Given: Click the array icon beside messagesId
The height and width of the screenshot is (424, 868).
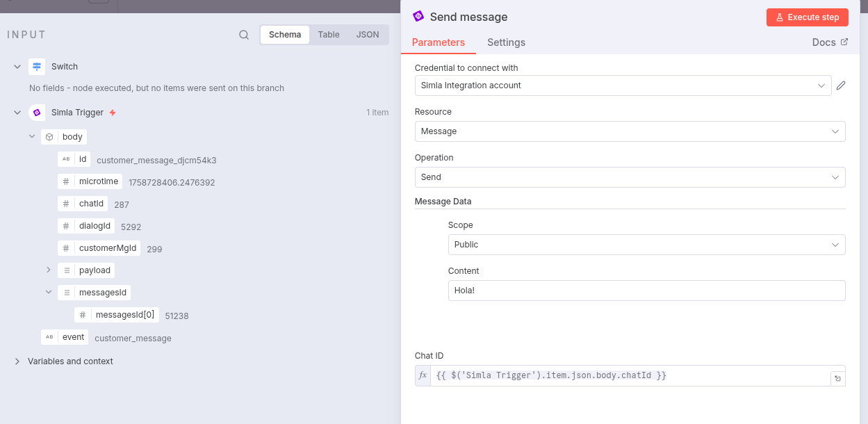Looking at the screenshot, I should (x=67, y=293).
